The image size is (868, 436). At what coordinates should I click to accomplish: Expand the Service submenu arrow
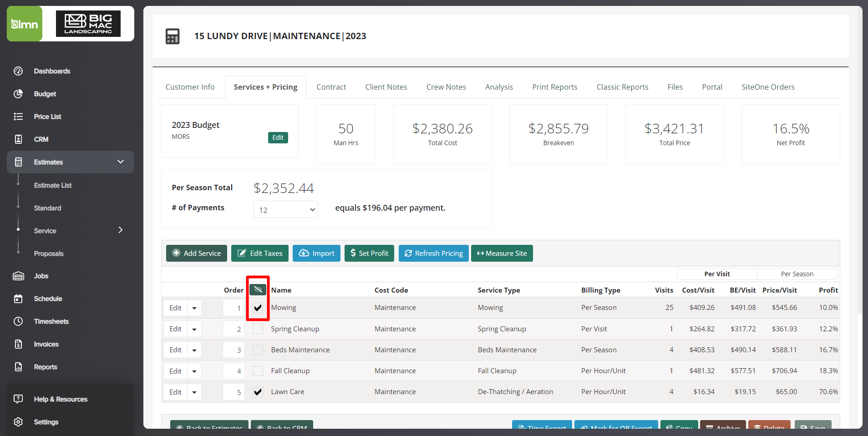121,230
